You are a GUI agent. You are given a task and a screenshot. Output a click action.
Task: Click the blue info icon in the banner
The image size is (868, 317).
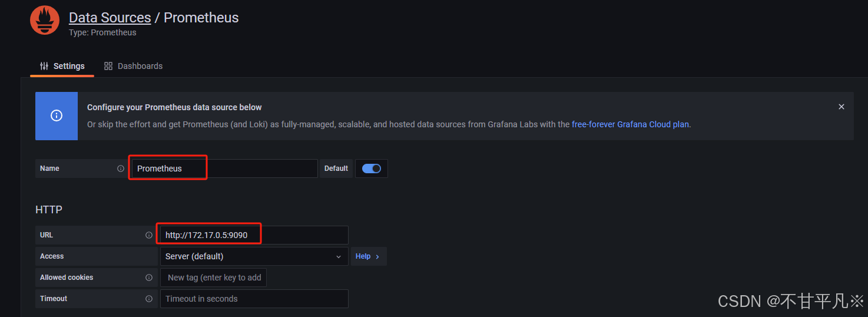point(57,115)
